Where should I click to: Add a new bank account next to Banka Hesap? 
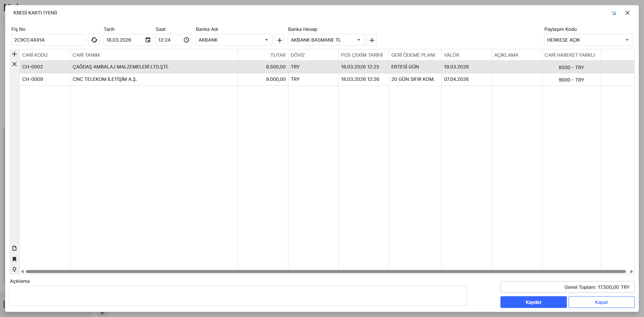coord(372,40)
